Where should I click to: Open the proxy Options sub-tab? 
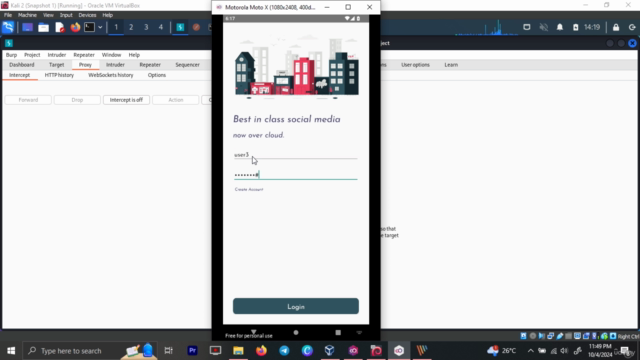[157, 75]
